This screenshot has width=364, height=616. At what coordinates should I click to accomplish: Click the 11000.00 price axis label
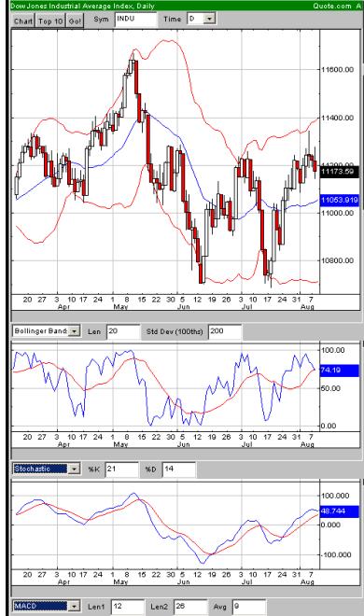click(338, 213)
